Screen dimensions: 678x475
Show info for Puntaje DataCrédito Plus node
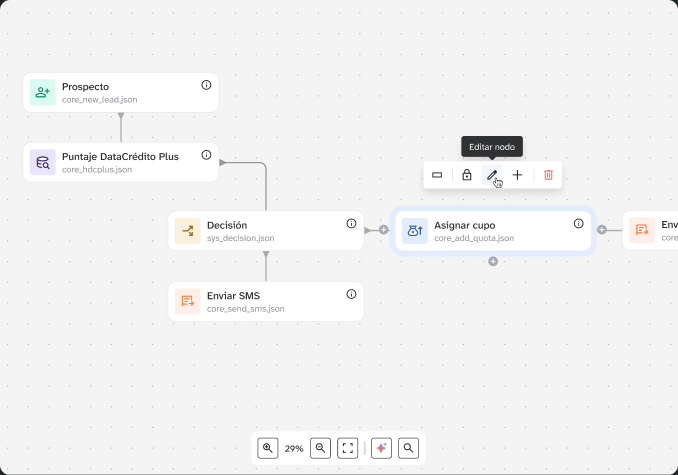coord(206,155)
